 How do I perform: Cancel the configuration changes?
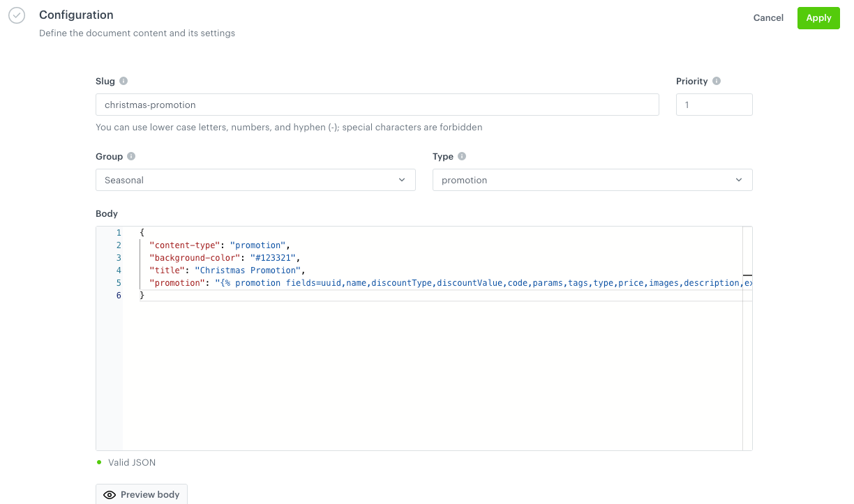point(768,18)
